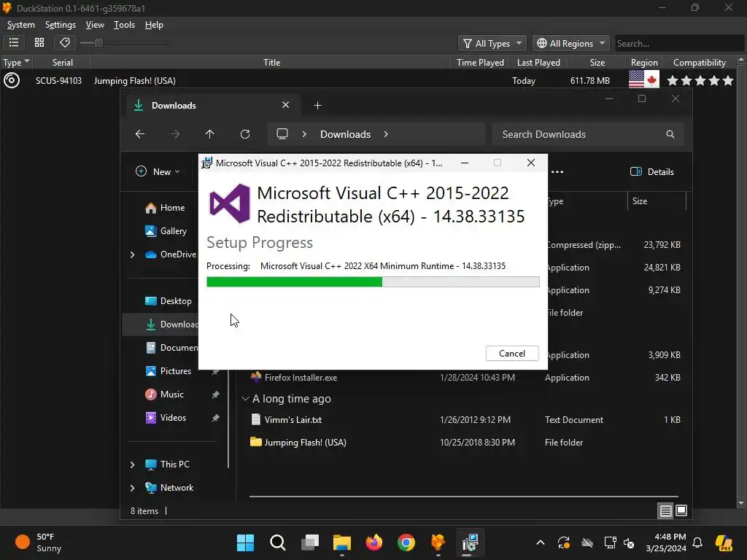Click the USA region flag of Jumping Flash
The image size is (747, 560).
click(x=636, y=80)
